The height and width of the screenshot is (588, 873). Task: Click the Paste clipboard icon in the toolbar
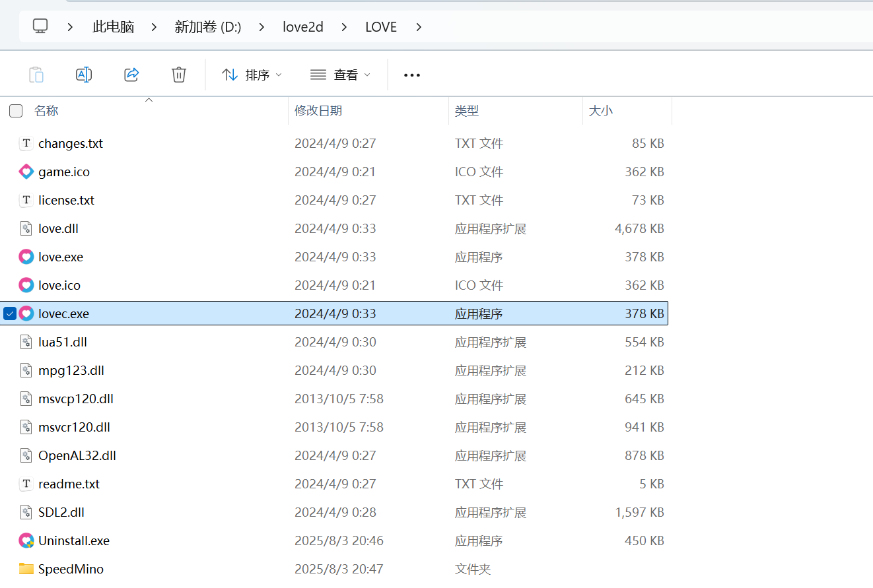pos(36,75)
